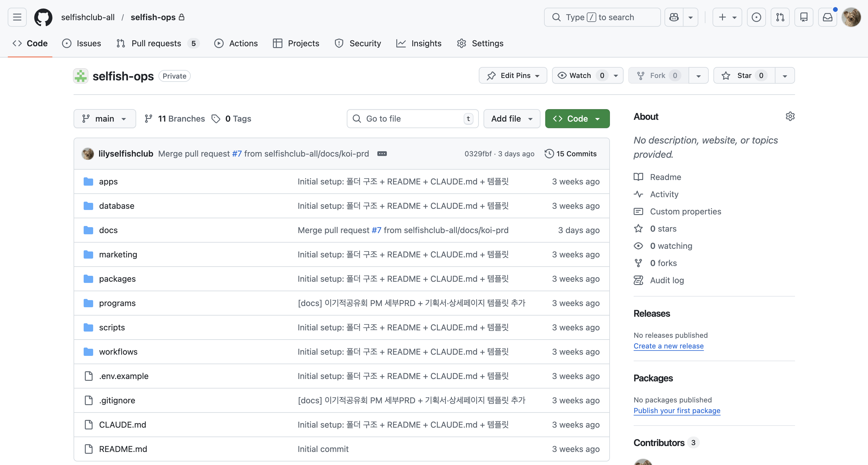The width and height of the screenshot is (868, 465).
Task: Open the hamburger navigation menu
Action: coord(17,17)
